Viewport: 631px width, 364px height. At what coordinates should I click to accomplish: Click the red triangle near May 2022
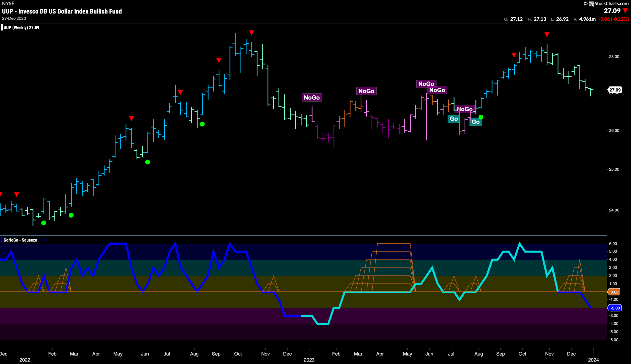coord(131,118)
